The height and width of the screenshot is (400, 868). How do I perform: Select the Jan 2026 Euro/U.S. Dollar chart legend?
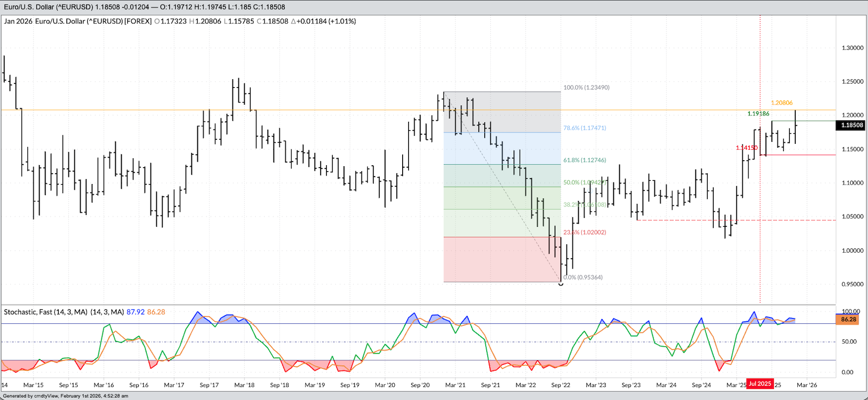[x=78, y=21]
